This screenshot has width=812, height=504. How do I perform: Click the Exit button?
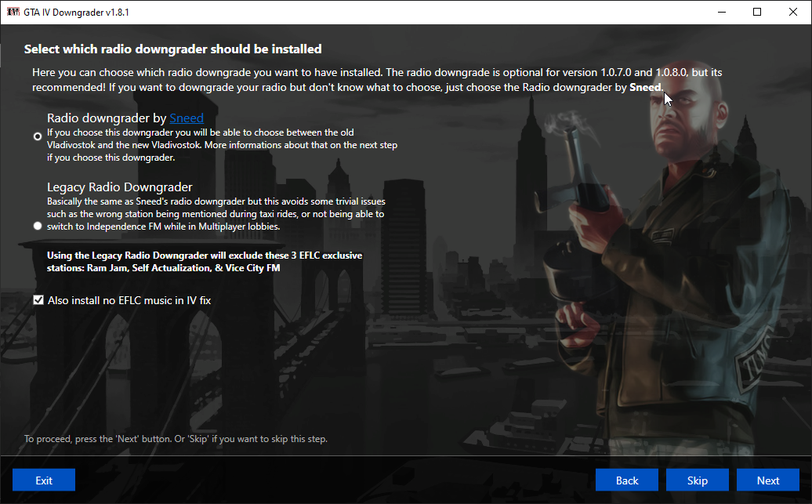pyautogui.click(x=44, y=480)
